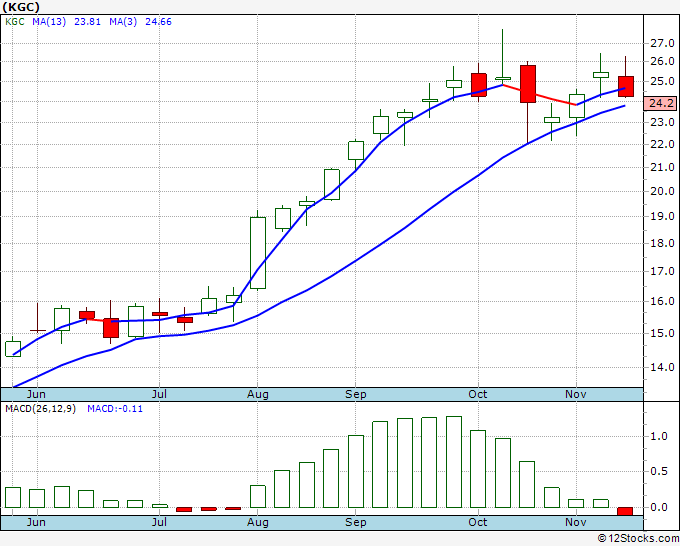Click the Nov label on MACD axis

pyautogui.click(x=575, y=522)
